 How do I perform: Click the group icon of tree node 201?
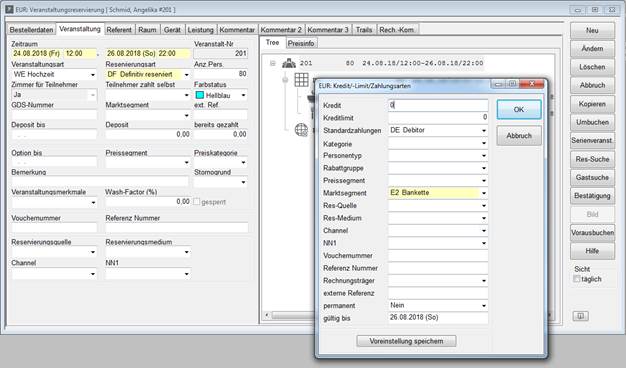tap(289, 63)
